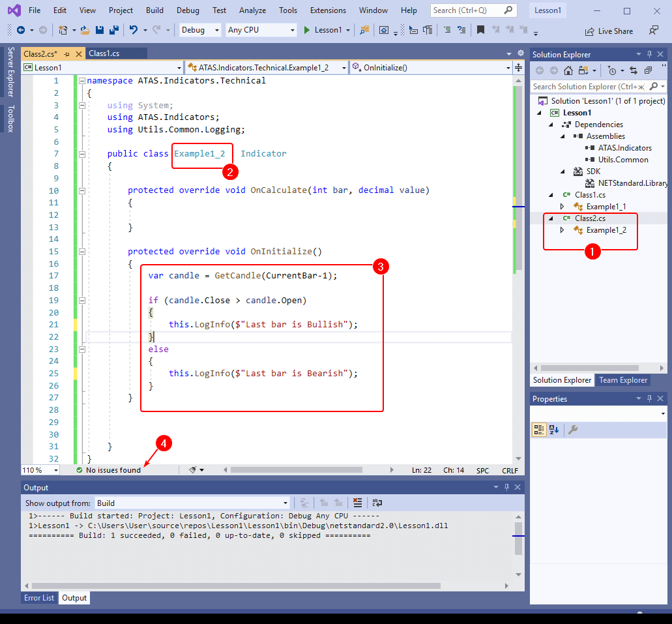Switch to the Error List tab

[39, 598]
